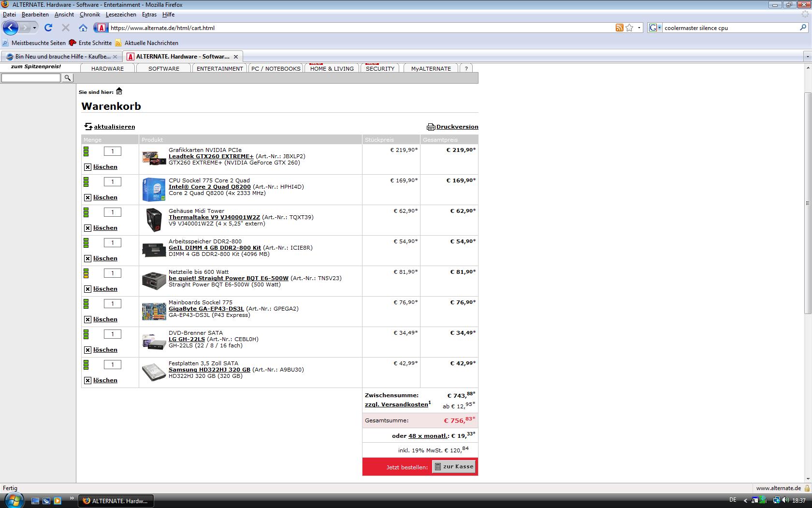Open the Lesezeichen menu

[x=121, y=15]
